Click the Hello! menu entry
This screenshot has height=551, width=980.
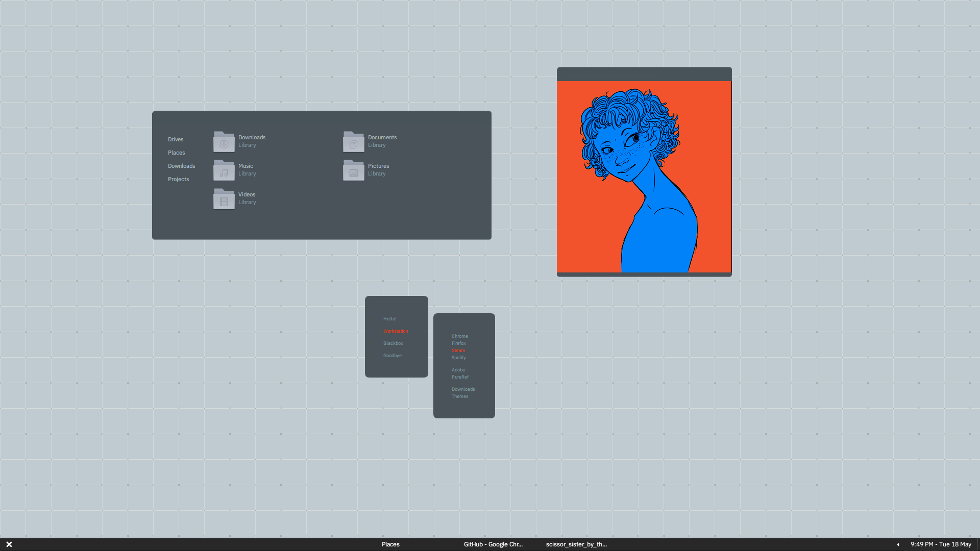point(390,319)
